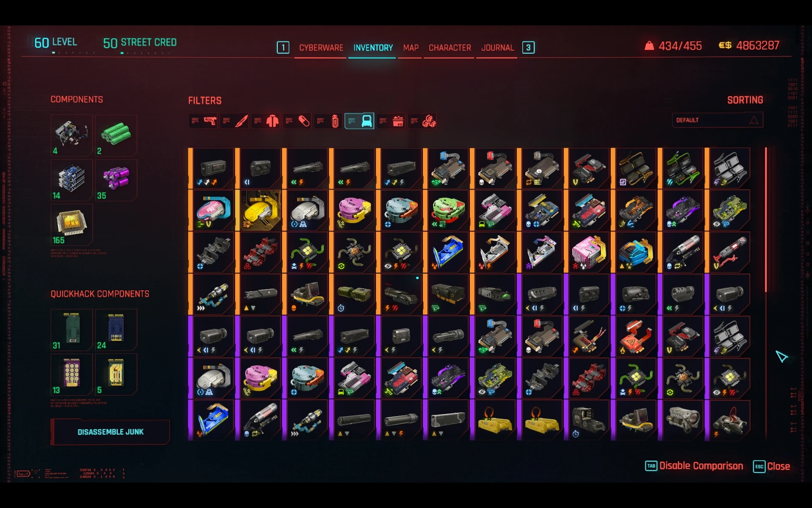Toggle the active attachments and mods filter
Screen dimensions: 812x508
click(x=359, y=121)
